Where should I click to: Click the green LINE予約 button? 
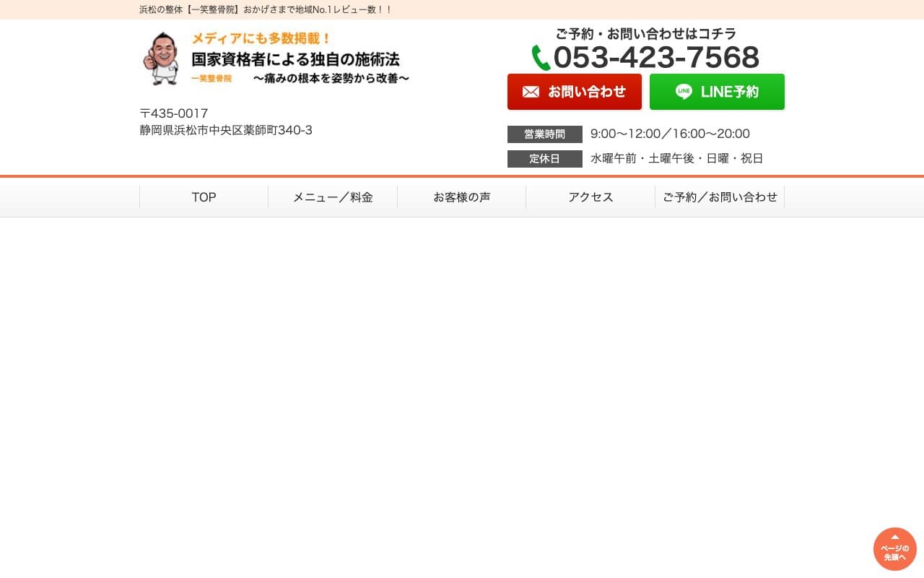[717, 92]
